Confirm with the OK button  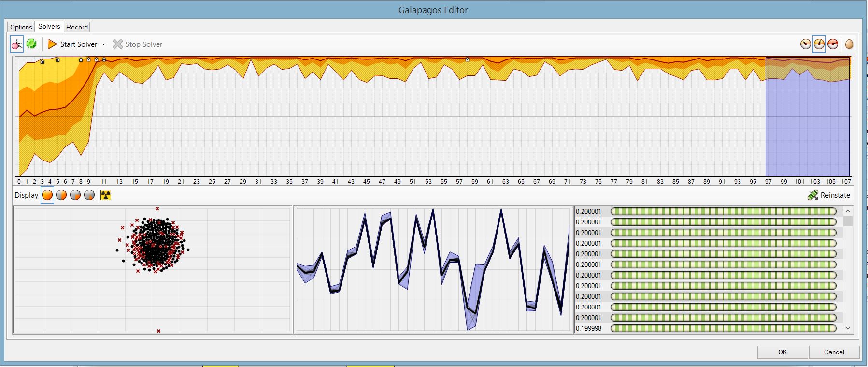click(783, 352)
